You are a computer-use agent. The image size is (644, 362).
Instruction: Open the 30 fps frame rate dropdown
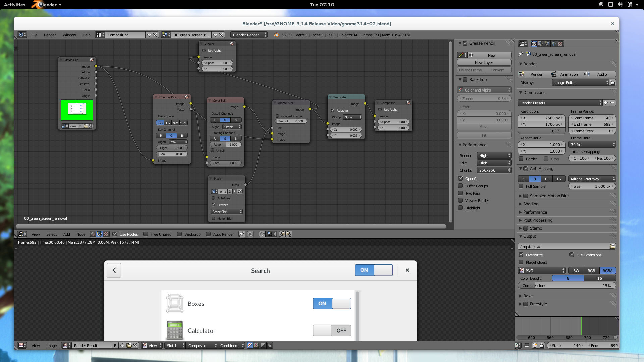pos(592,145)
